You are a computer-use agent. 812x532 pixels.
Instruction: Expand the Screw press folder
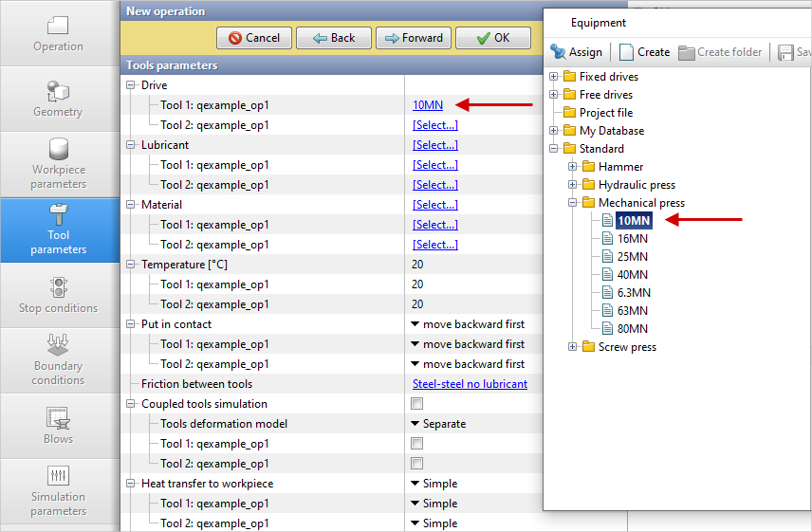click(x=572, y=347)
